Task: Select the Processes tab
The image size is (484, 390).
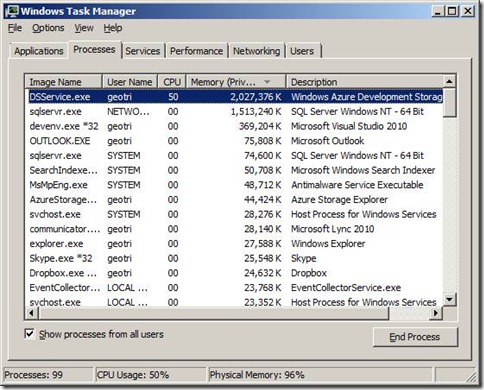Action: click(94, 50)
